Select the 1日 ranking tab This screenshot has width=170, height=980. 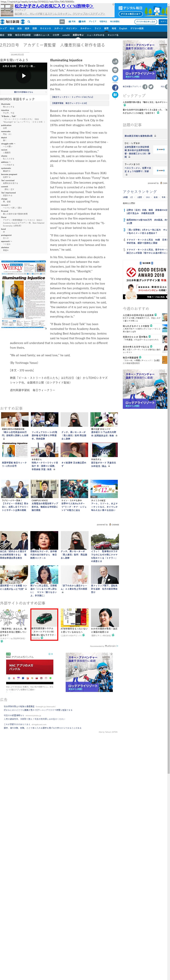(131, 197)
